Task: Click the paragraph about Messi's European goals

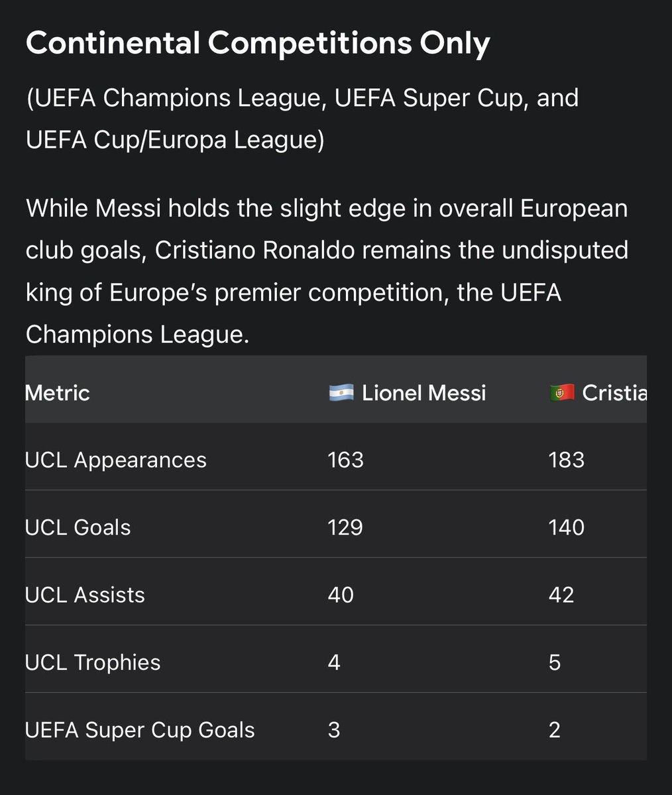Action: [x=327, y=272]
